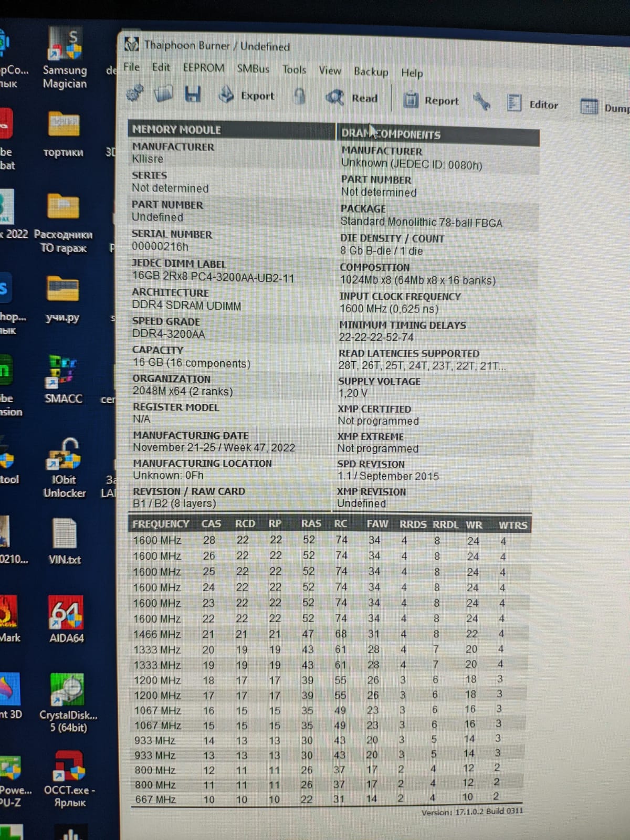Open the EEPROM menu
The width and height of the screenshot is (630, 840).
(203, 68)
